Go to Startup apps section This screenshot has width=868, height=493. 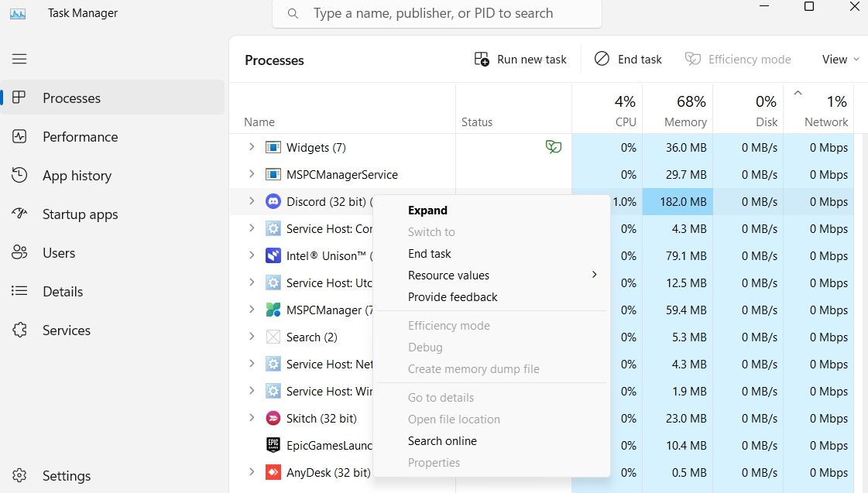point(80,214)
